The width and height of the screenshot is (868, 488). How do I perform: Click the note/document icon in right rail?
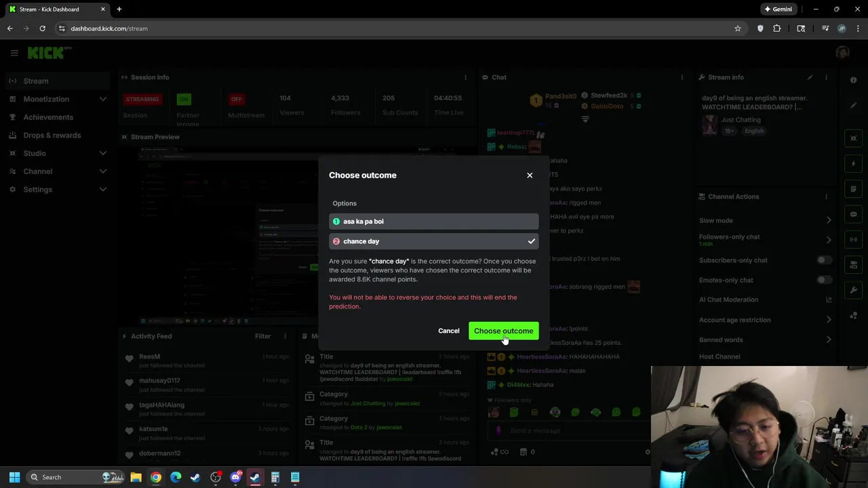(853, 189)
